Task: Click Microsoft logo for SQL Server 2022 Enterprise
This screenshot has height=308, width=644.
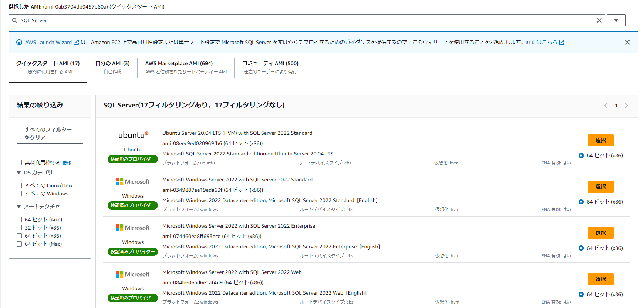Action: click(x=133, y=228)
